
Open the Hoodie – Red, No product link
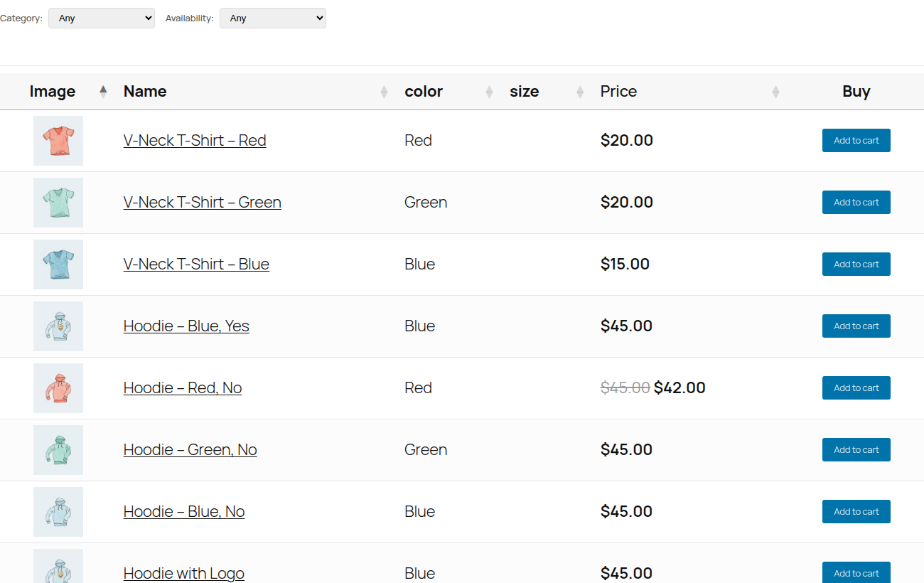(x=183, y=388)
